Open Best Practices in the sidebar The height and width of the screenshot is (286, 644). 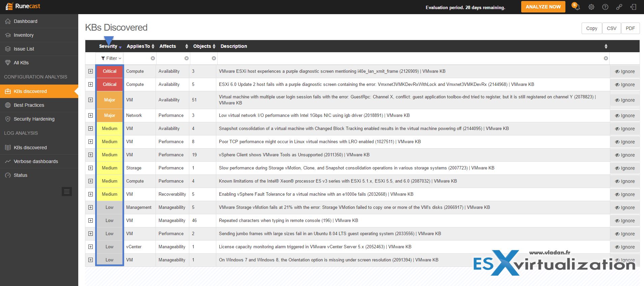pyautogui.click(x=39, y=105)
